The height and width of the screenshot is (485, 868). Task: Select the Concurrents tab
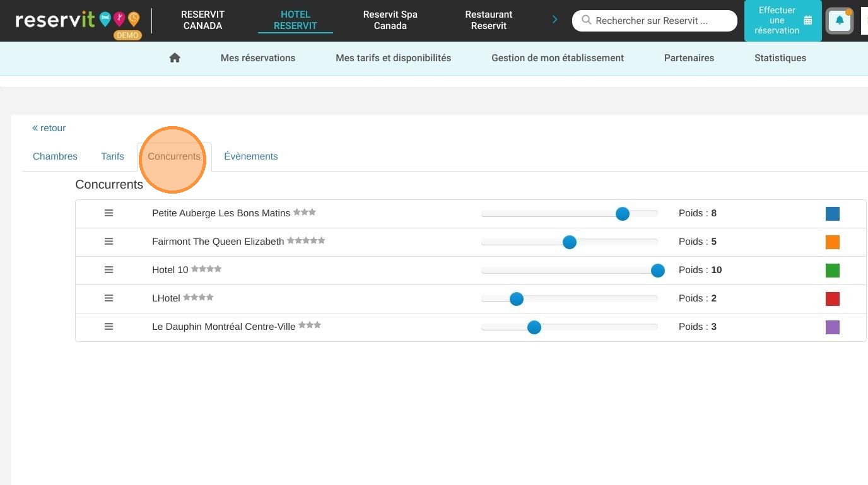coord(174,156)
